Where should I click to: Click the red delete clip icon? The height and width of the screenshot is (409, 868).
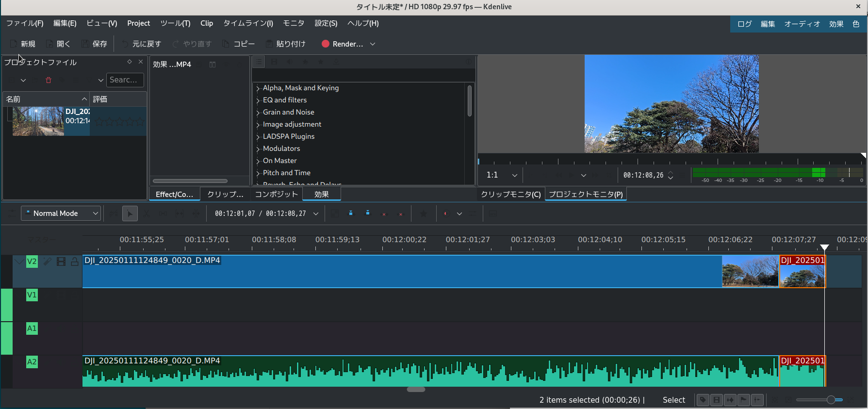coord(49,80)
